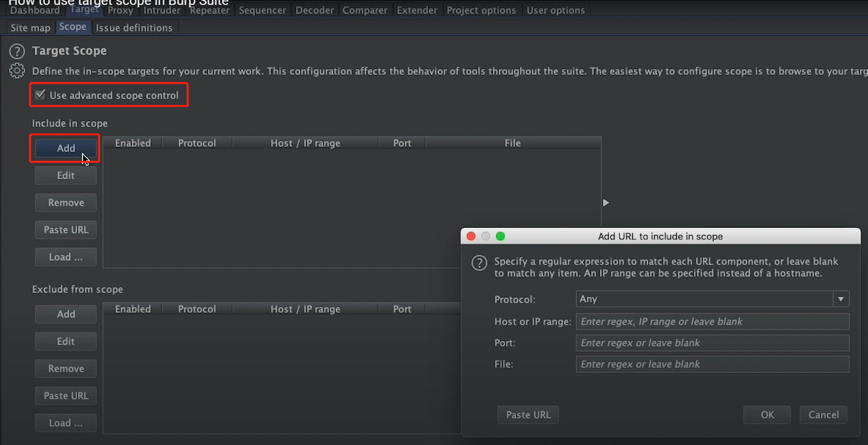The height and width of the screenshot is (445, 868).
Task: Sort Include table by Host / IP range
Action: [x=305, y=143]
